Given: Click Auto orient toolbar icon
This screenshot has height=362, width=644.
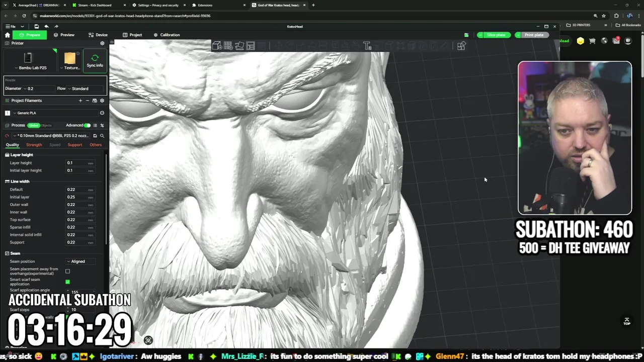Looking at the screenshot, I should coord(239,46).
